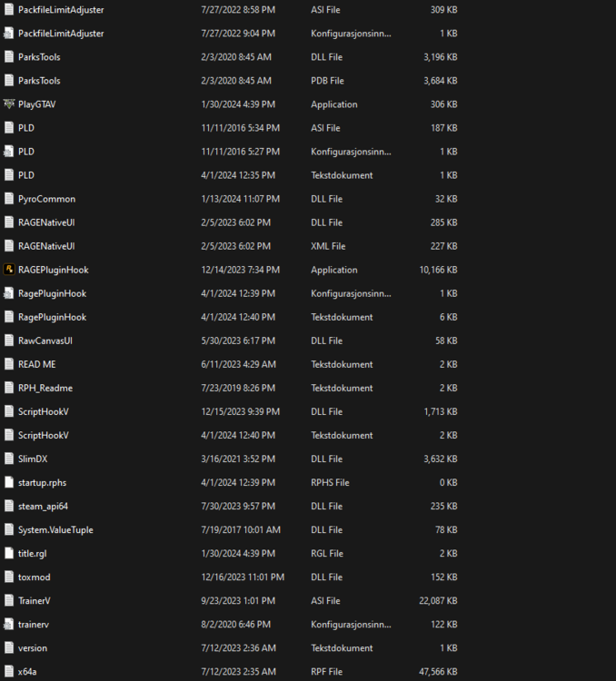Click the date 7/12/2023 2:36 AM

tap(238, 648)
